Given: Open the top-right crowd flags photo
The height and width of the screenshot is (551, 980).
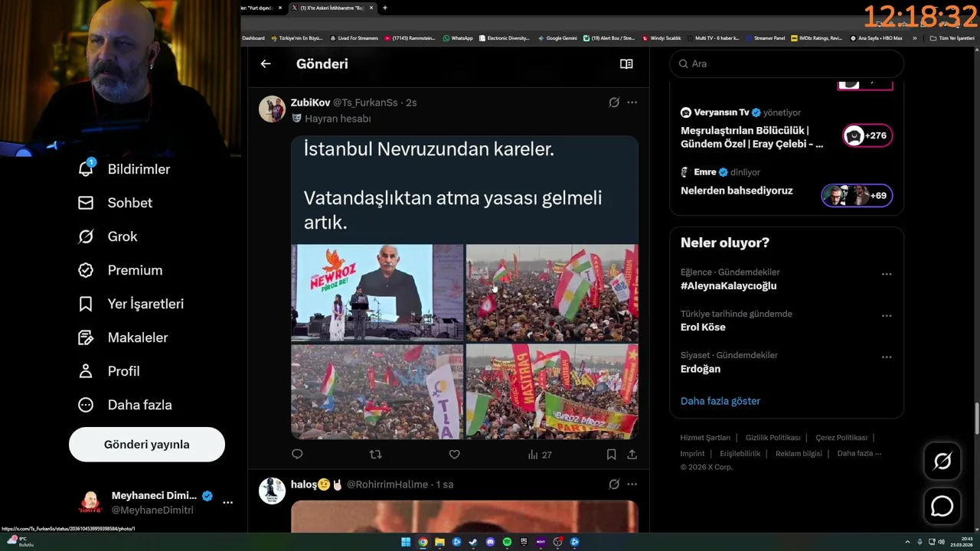Looking at the screenshot, I should coord(552,292).
